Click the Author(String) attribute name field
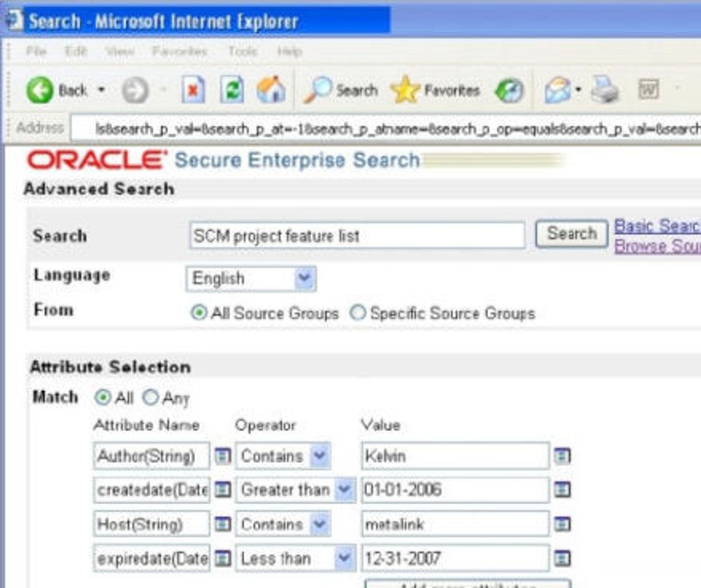Screen dimensions: 701x588 tap(151, 456)
